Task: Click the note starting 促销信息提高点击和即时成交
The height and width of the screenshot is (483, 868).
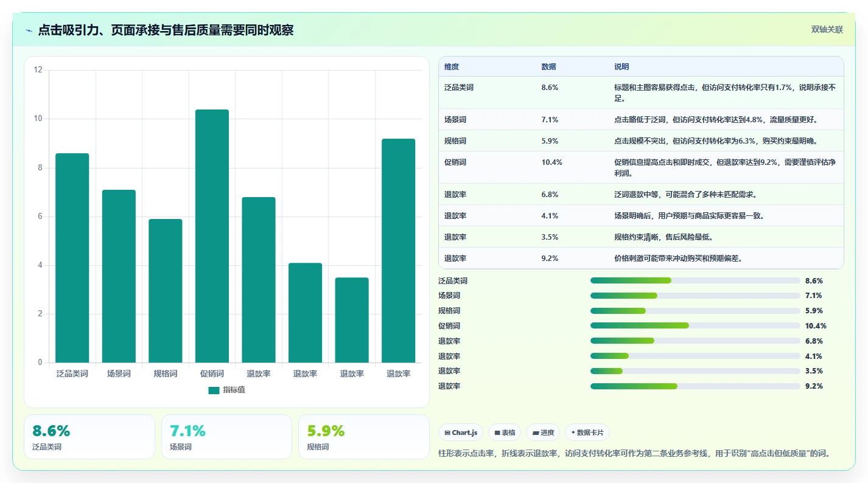Action: coord(726,168)
